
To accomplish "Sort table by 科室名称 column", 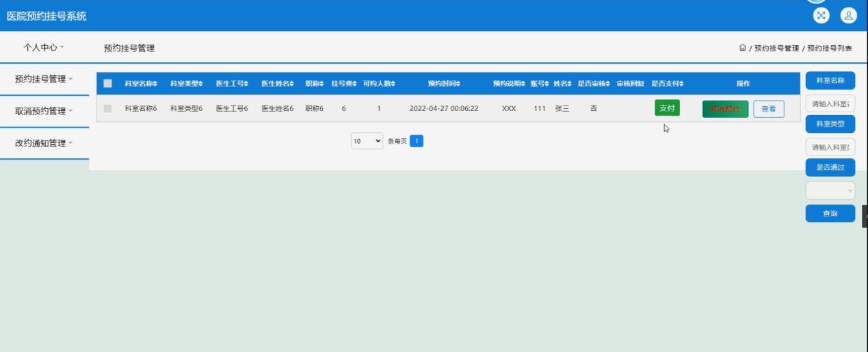I will [141, 84].
